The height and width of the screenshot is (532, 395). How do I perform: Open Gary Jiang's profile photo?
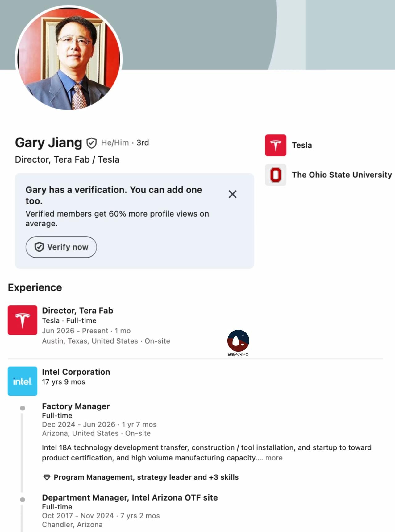[x=69, y=59]
